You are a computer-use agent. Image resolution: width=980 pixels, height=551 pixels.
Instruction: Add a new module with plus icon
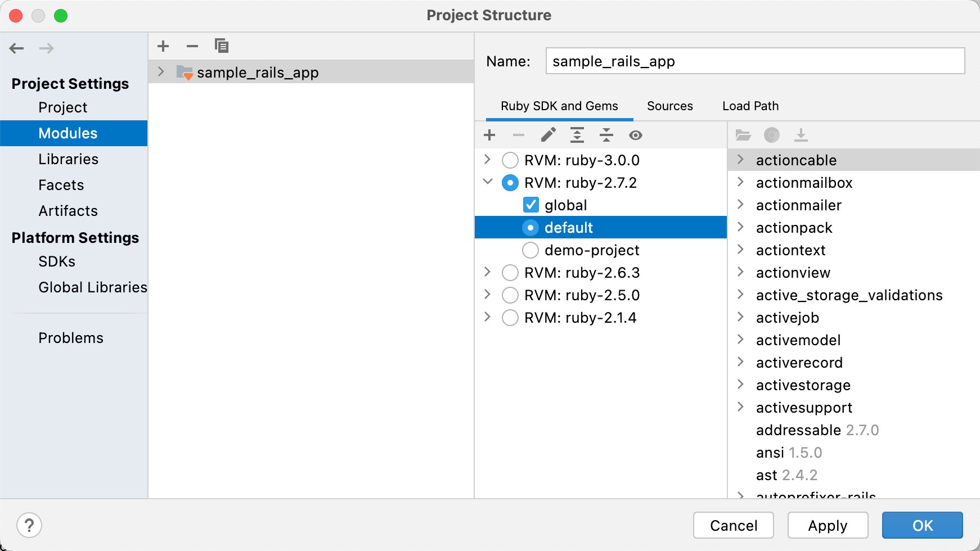163,46
